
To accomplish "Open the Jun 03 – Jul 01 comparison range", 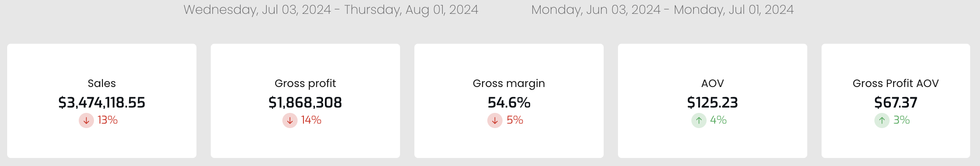I will [662, 10].
